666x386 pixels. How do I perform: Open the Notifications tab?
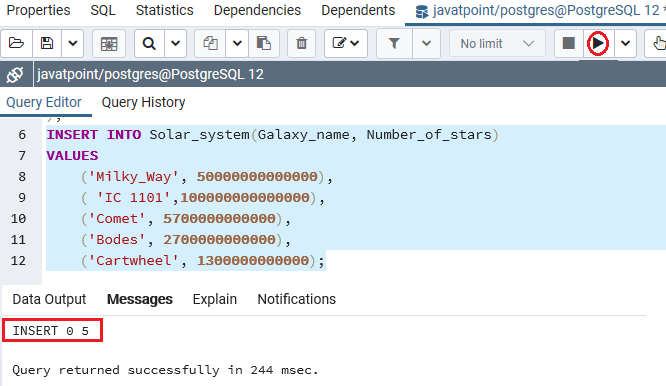296,299
